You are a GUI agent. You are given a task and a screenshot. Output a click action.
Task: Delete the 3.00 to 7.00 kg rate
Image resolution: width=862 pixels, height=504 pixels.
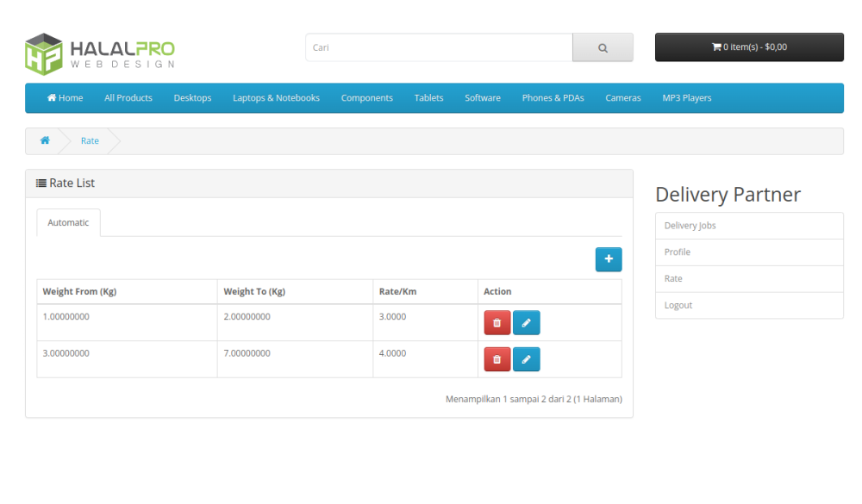pos(497,359)
